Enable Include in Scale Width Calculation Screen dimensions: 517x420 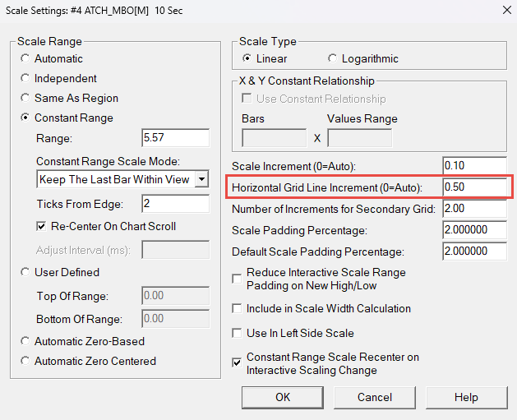click(x=238, y=309)
